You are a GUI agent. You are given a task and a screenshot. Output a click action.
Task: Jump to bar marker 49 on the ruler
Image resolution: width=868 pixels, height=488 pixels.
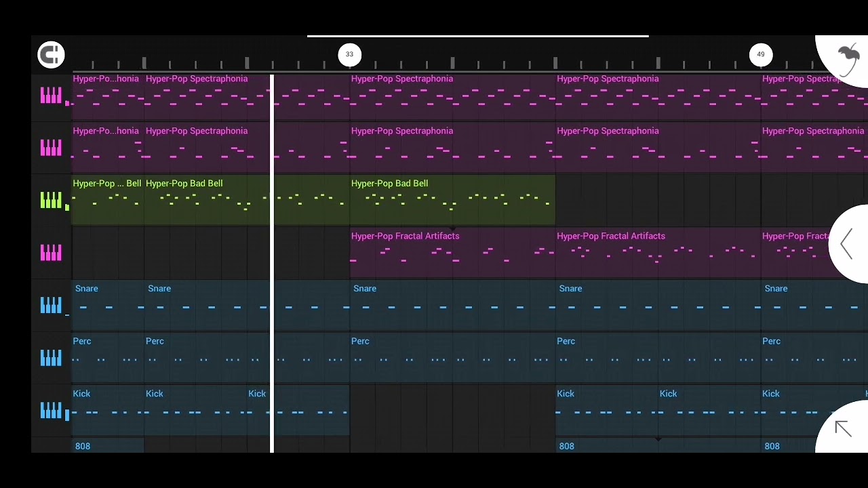[x=760, y=54]
